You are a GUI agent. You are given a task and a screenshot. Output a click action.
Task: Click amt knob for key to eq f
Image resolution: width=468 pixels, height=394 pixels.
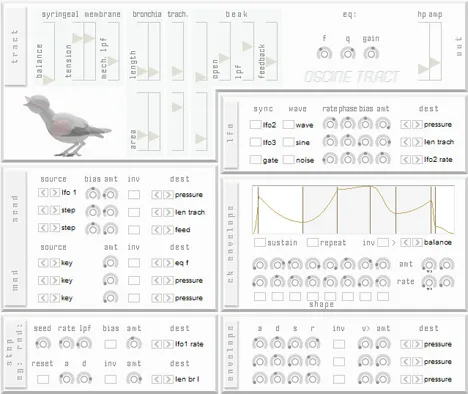pos(110,263)
